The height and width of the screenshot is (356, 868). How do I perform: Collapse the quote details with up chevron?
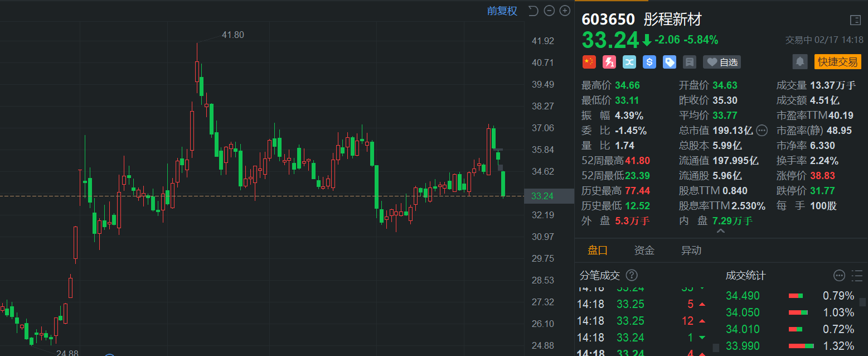coord(720,231)
